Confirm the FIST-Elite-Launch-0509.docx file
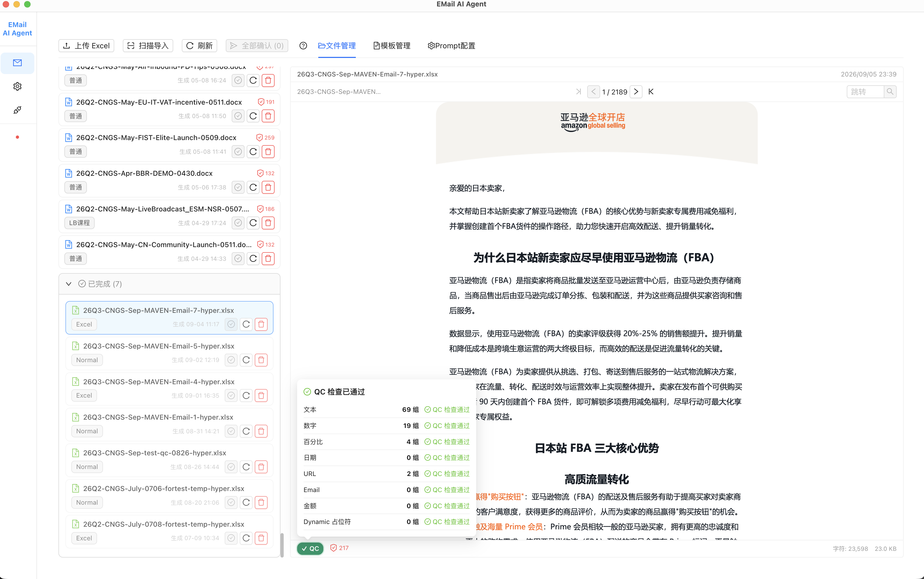Viewport: 924px width, 579px height. tap(238, 152)
